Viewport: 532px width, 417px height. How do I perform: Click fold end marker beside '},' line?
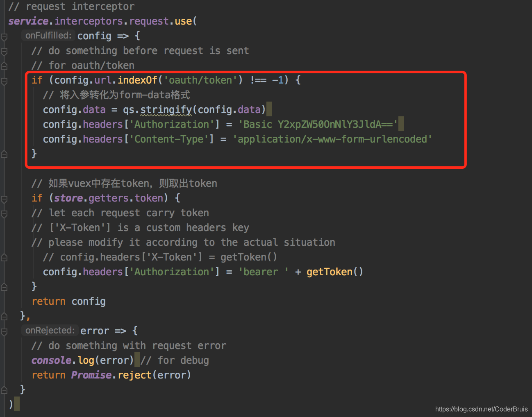click(x=4, y=317)
